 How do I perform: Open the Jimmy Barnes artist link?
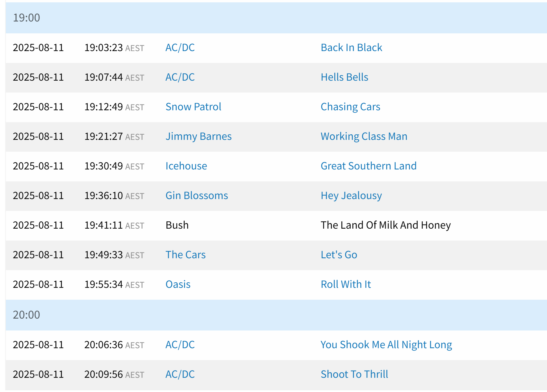[198, 136]
